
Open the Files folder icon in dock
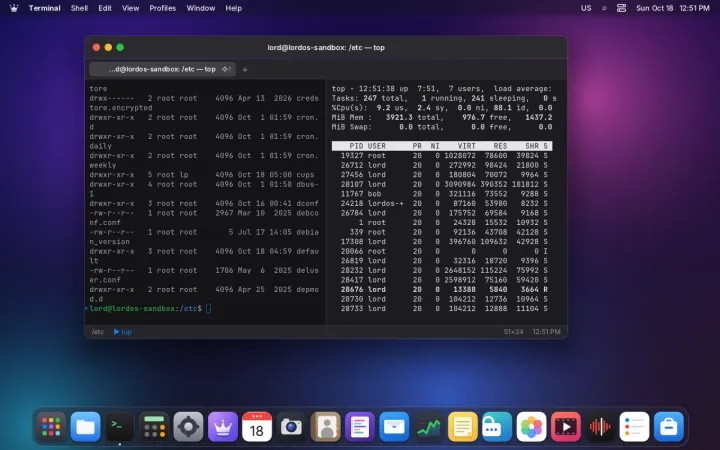coord(85,427)
